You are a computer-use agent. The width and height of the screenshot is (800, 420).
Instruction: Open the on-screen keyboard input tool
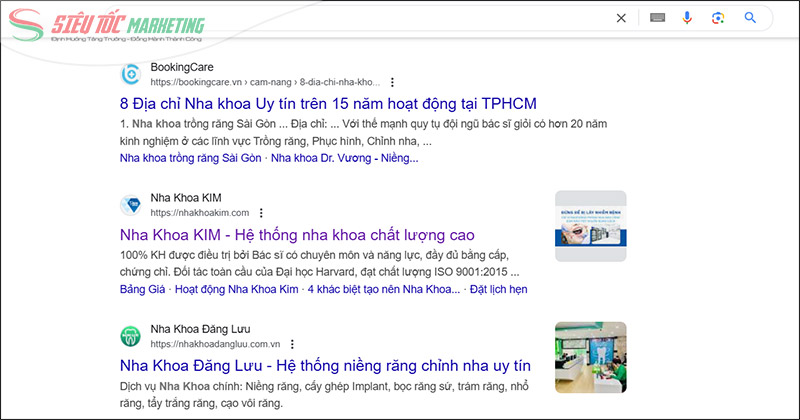[x=657, y=18]
